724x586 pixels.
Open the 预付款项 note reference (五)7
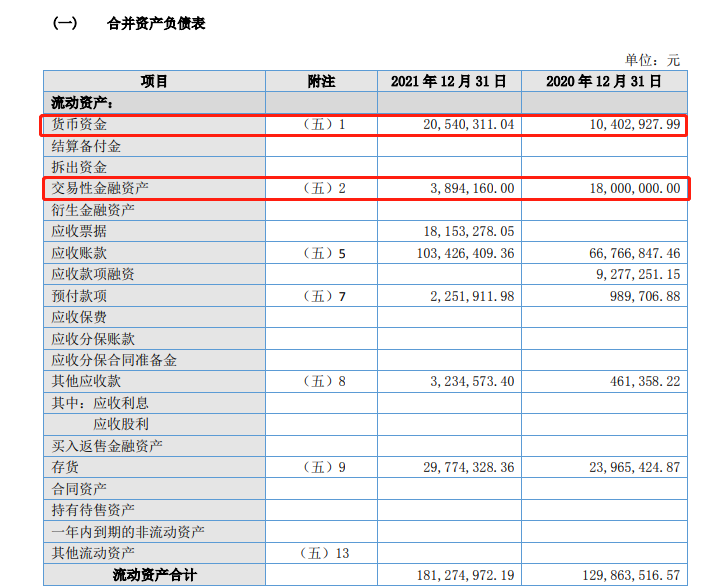point(322,296)
